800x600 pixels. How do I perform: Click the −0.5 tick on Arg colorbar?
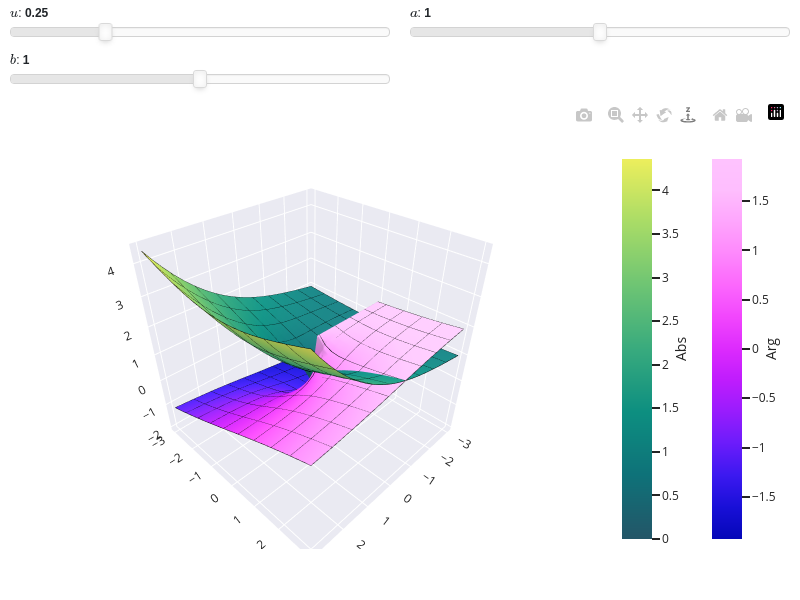763,398
